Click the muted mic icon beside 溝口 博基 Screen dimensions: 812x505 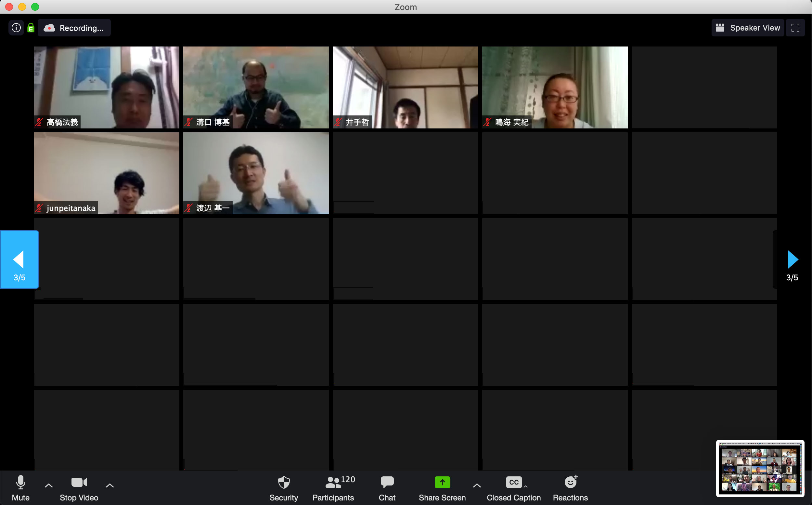(189, 122)
